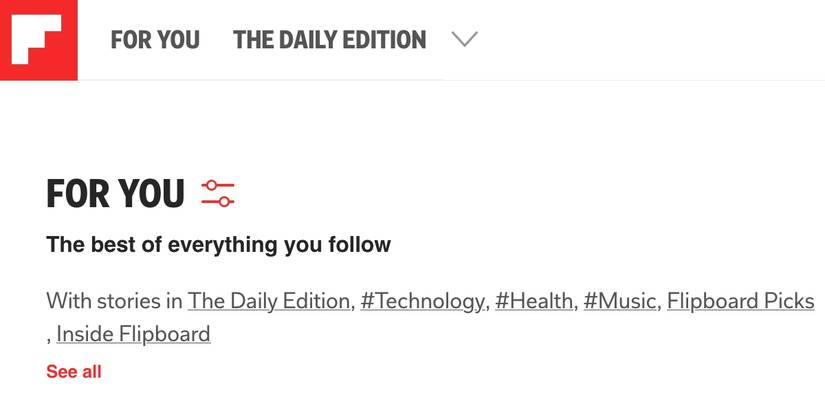The image size is (825, 413).
Task: Expand the chevron next to The Daily Edition
Action: pos(465,39)
